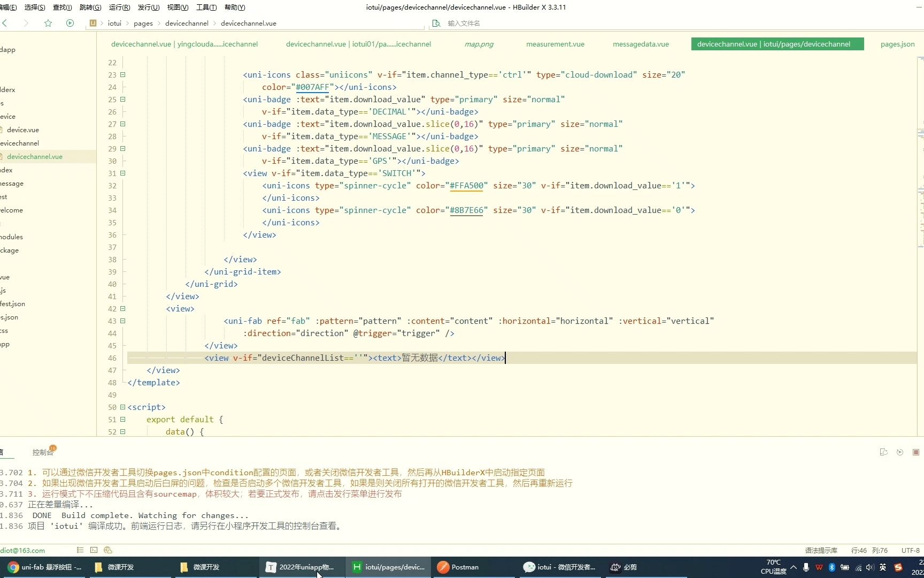
Task: Collapse code fold at line 42
Action: 122,309
